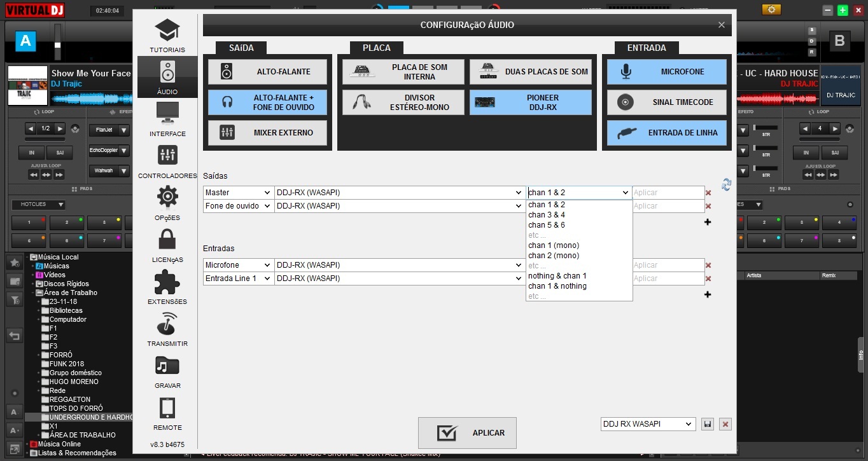Trigger hotcue pad 1 on deck A
Screen dimensions: 868x461
28,223
